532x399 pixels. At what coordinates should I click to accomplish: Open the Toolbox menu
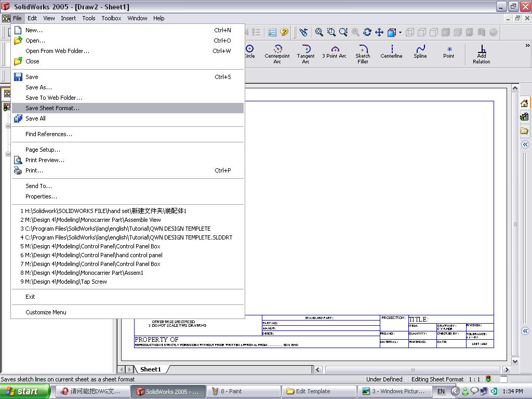tap(111, 18)
